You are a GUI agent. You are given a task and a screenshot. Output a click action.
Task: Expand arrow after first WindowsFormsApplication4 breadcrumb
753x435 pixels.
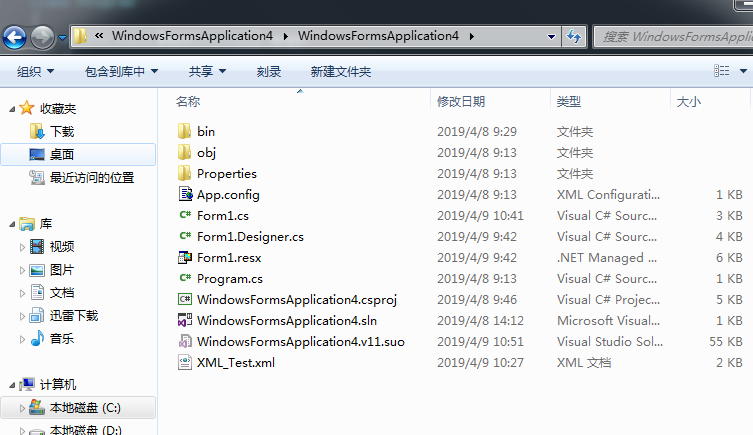(286, 36)
